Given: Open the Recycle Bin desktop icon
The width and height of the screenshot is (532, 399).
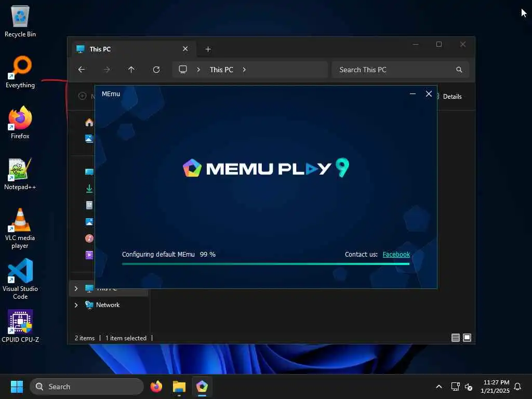Looking at the screenshot, I should pos(20,21).
